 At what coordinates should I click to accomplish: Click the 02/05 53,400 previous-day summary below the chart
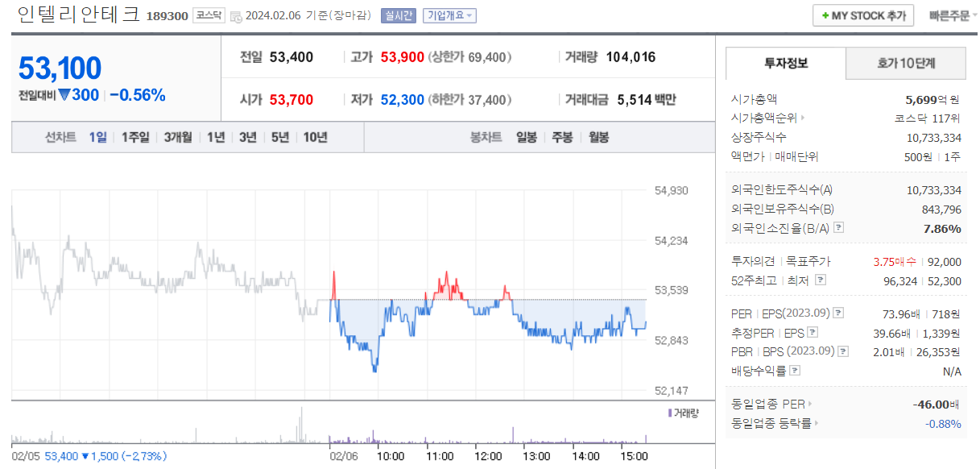tap(89, 456)
